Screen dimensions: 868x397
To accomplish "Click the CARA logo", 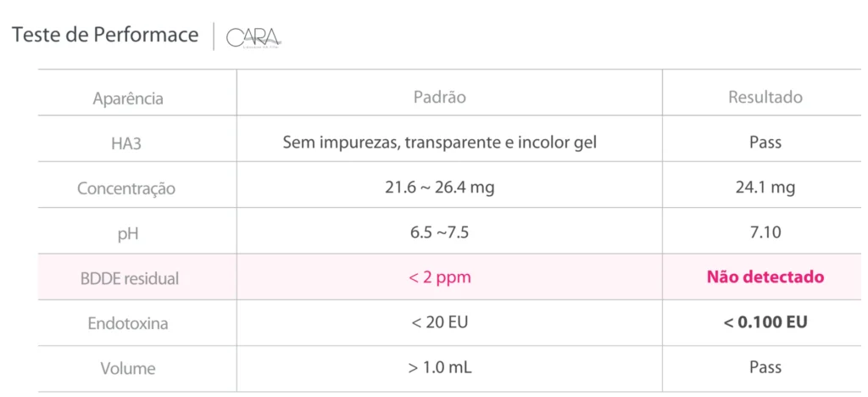I will click(255, 38).
